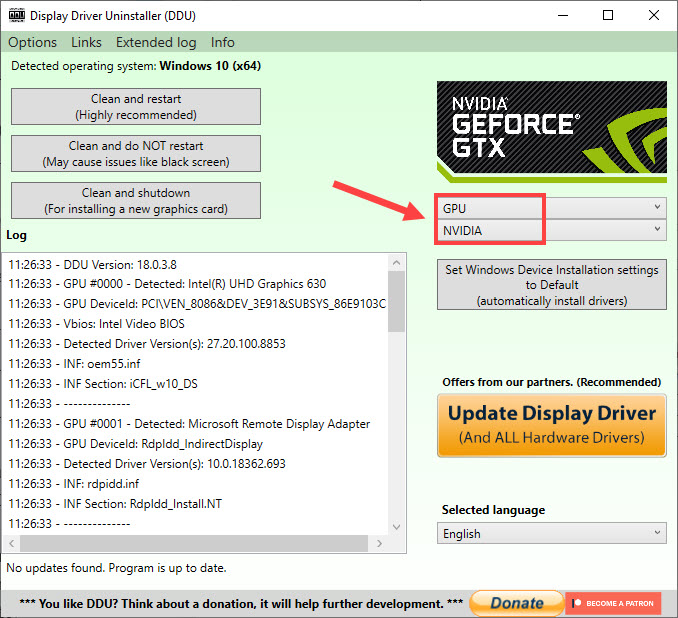Viewport: 678px width, 618px height.
Task: Click the Become a Patron button
Action: click(614, 603)
